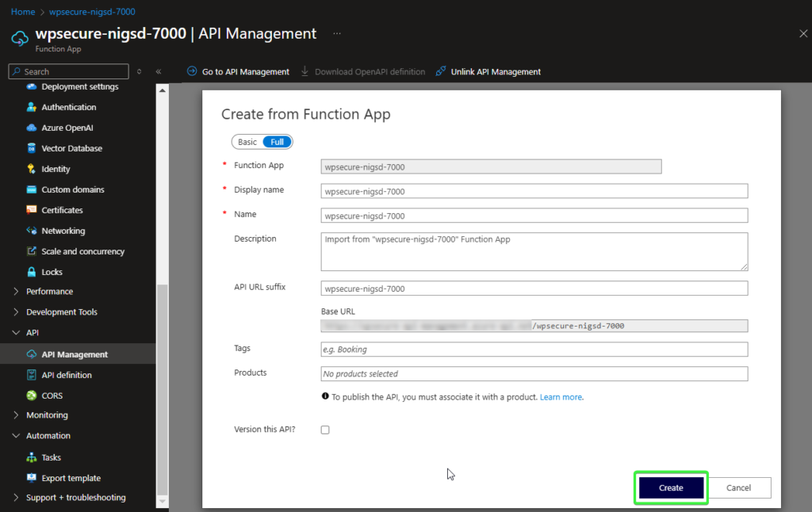Click the Display name input field

pos(534,191)
